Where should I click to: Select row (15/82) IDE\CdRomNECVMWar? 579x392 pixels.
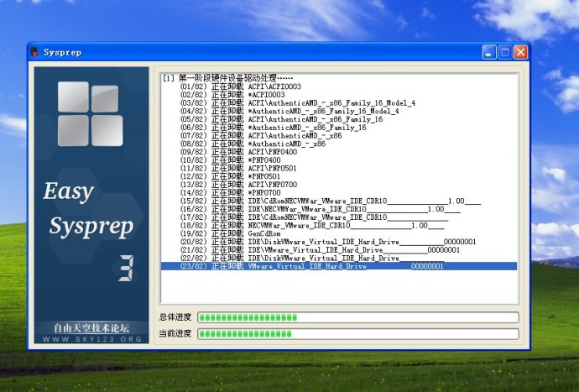click(339, 201)
